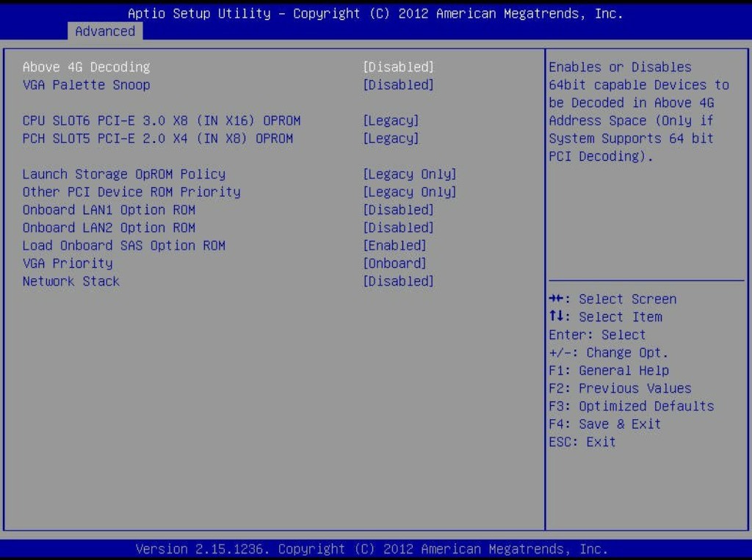This screenshot has height=560, width=752.
Task: Click the left-right arrows Select Screen hint
Action: (612, 299)
